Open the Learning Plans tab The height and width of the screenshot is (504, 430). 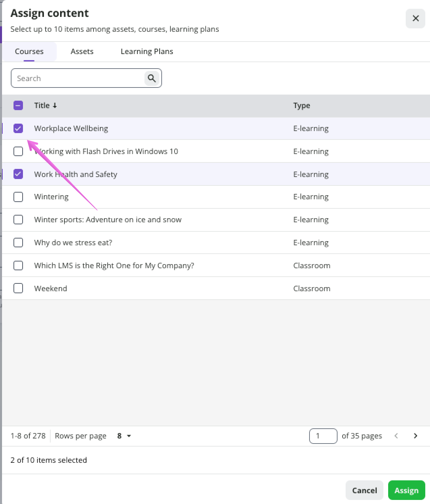tap(147, 52)
